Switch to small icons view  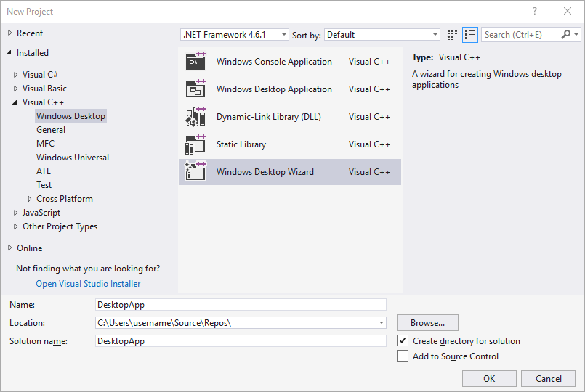coord(452,35)
